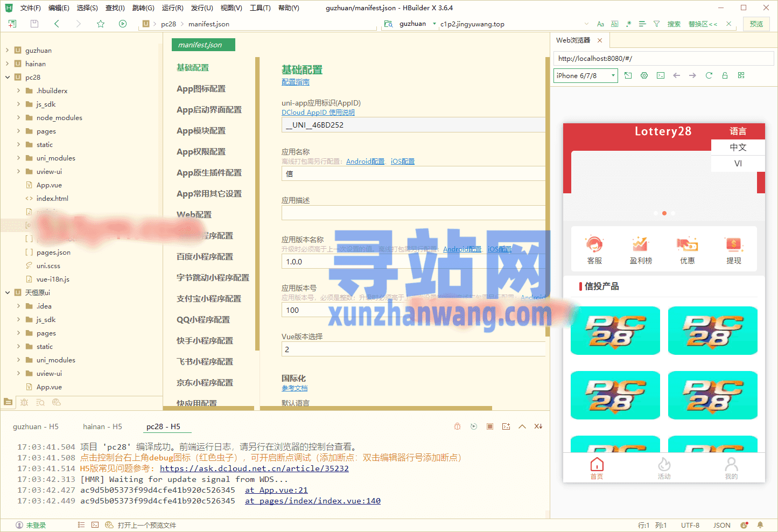This screenshot has height=532, width=778.
Task: Open the browser console devtools icon
Action: pyautogui.click(x=661, y=75)
